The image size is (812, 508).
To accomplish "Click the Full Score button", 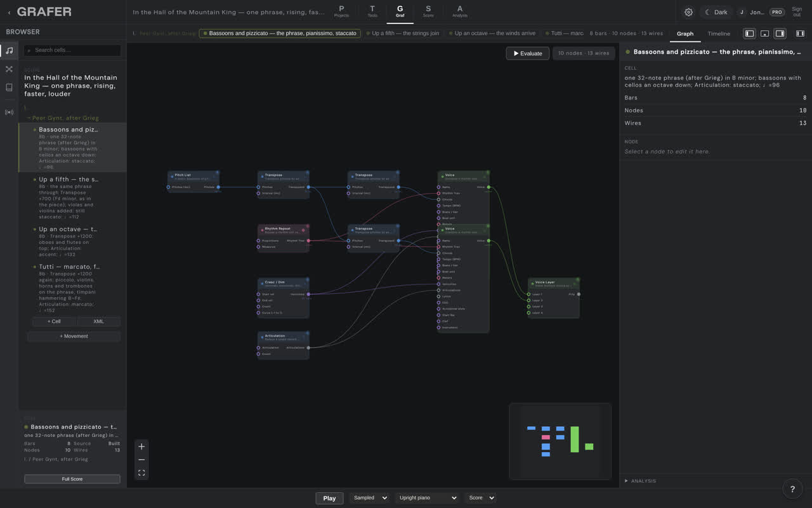I will point(72,479).
